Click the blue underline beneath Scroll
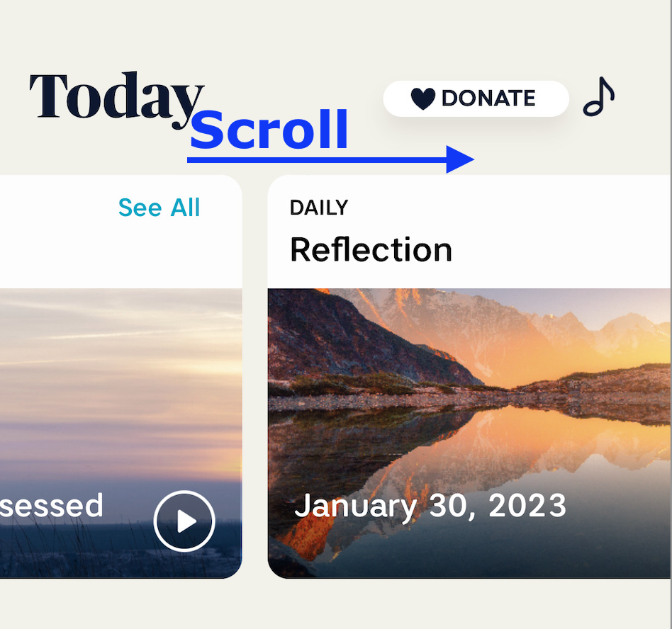Screen dimensions: 672x629 coord(316,159)
